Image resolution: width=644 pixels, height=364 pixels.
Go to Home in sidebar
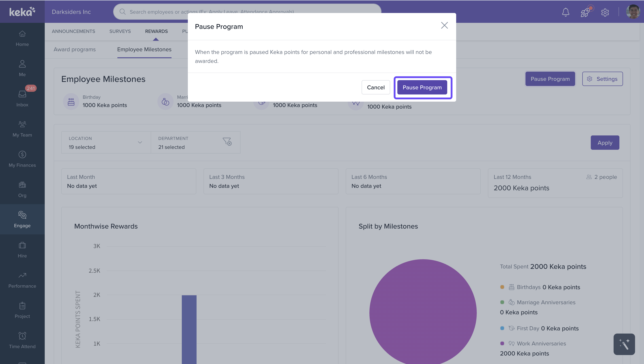coord(22,38)
